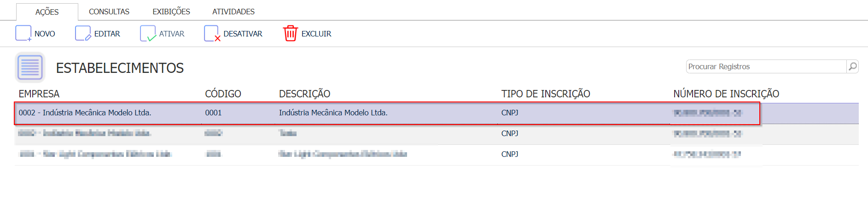The image size is (868, 203).
Task: Click the EDITAR pencil icon
Action: click(x=83, y=34)
